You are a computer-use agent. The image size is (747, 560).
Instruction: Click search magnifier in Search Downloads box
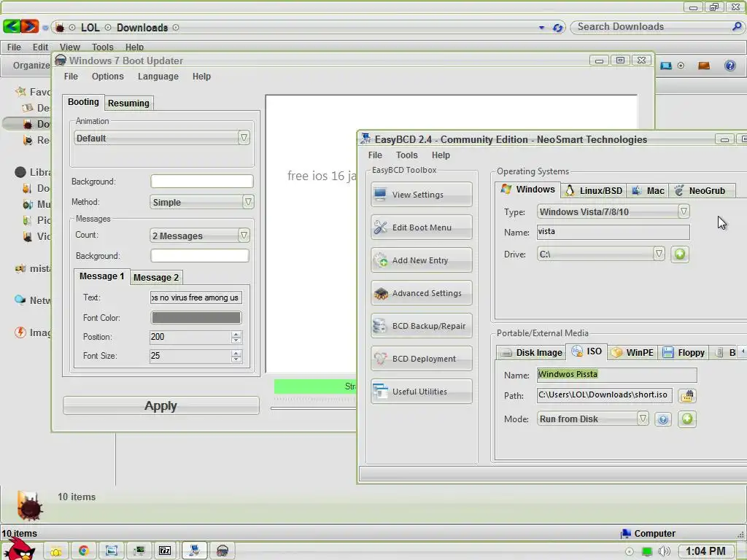click(737, 27)
